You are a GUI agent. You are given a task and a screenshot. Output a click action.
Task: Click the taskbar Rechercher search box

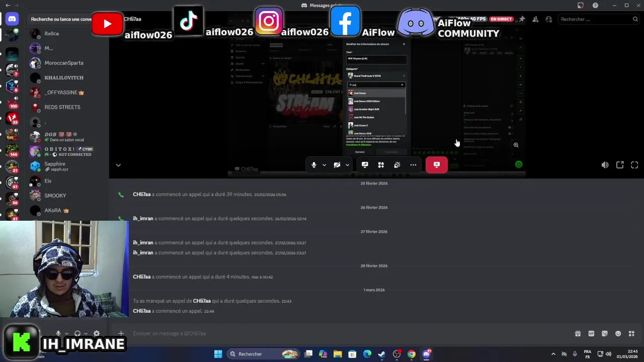click(x=263, y=354)
